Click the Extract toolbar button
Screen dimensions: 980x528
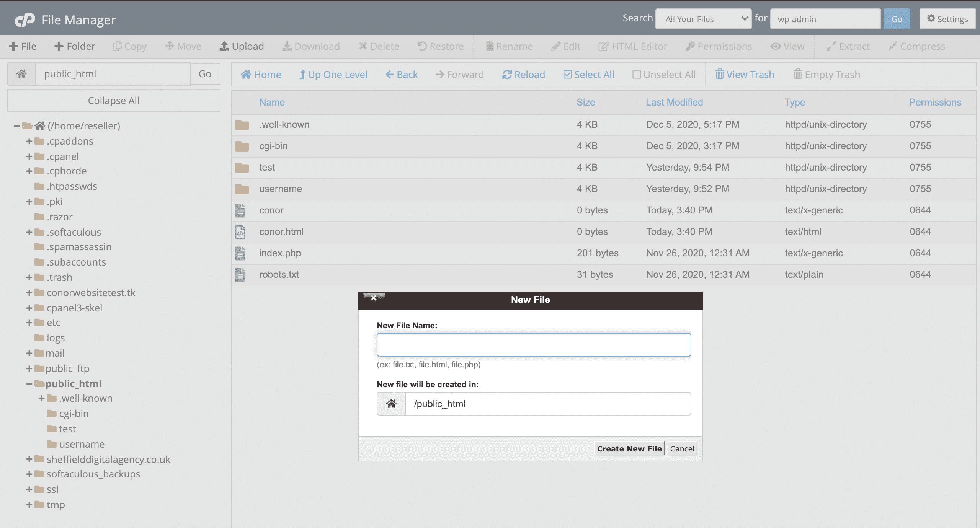(848, 46)
